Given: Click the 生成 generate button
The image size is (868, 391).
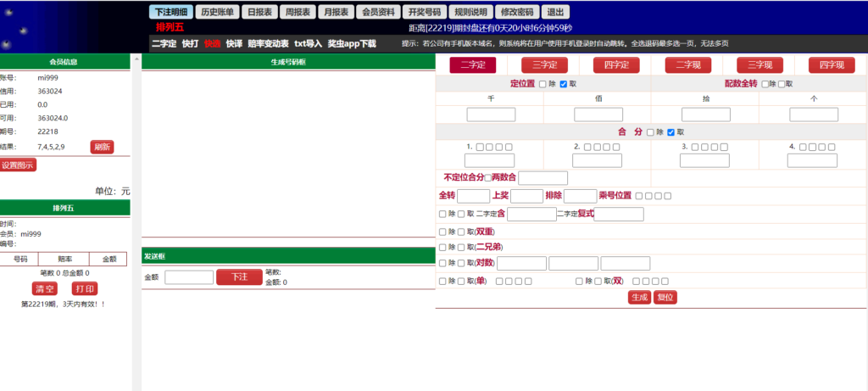Looking at the screenshot, I should coord(638,297).
